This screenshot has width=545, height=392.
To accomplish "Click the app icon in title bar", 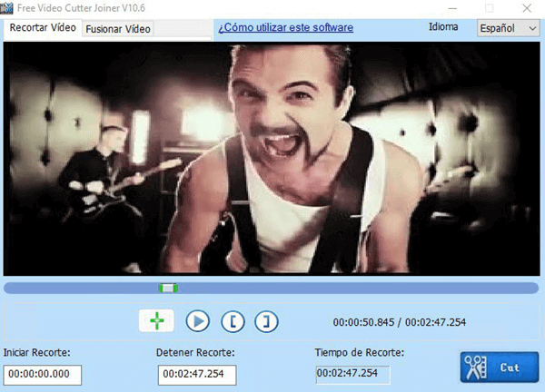I will [8, 7].
